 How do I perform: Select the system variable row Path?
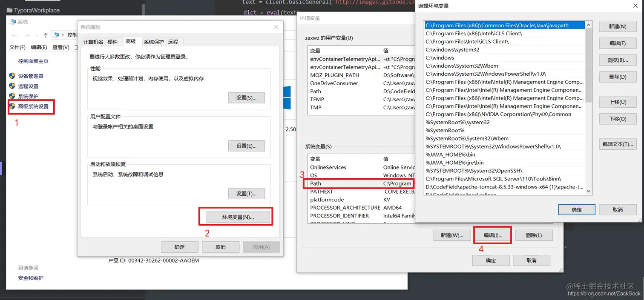[x=361, y=183]
